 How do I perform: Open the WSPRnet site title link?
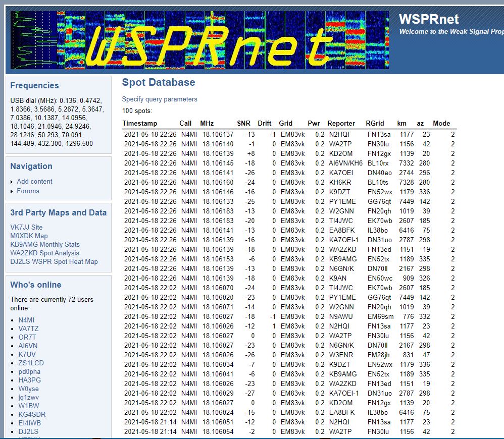point(428,19)
